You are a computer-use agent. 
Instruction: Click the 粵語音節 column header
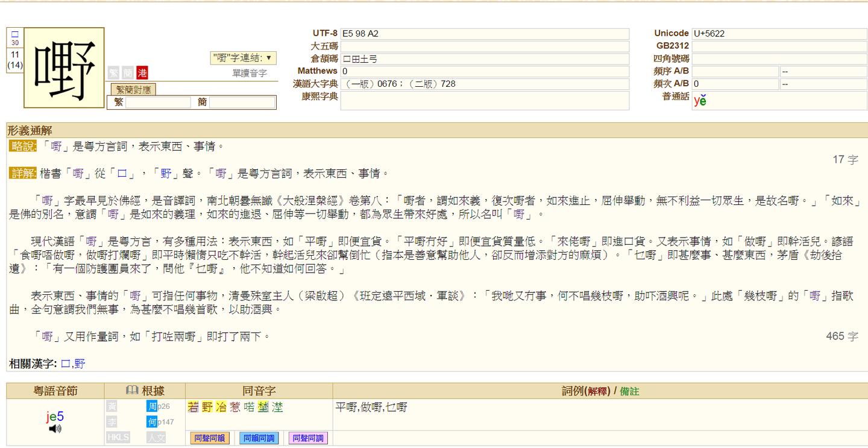pos(55,391)
